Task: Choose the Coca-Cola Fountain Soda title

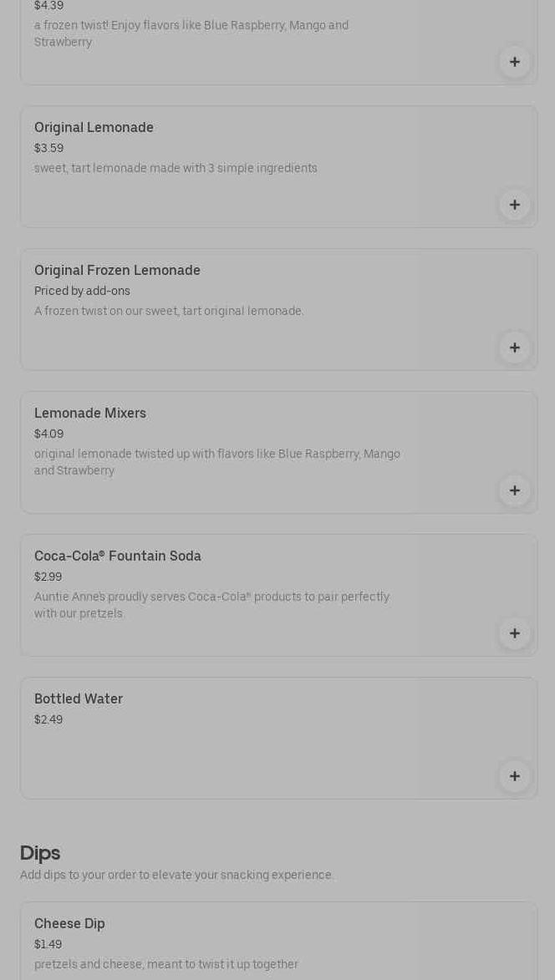Action: 118,556
